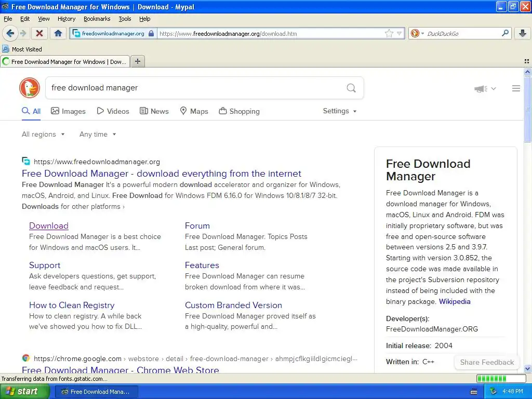Image resolution: width=532 pixels, height=399 pixels.
Task: Bookmark this page with the star icon
Action: [x=389, y=33]
